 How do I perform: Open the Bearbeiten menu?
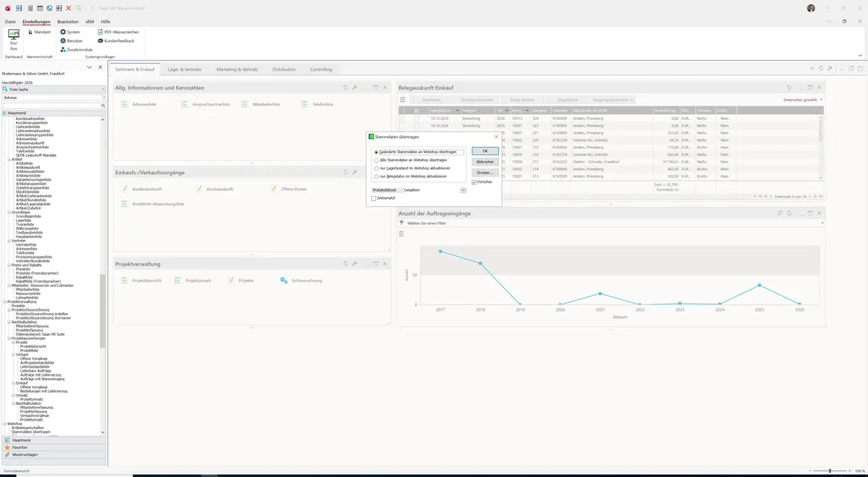[68, 22]
